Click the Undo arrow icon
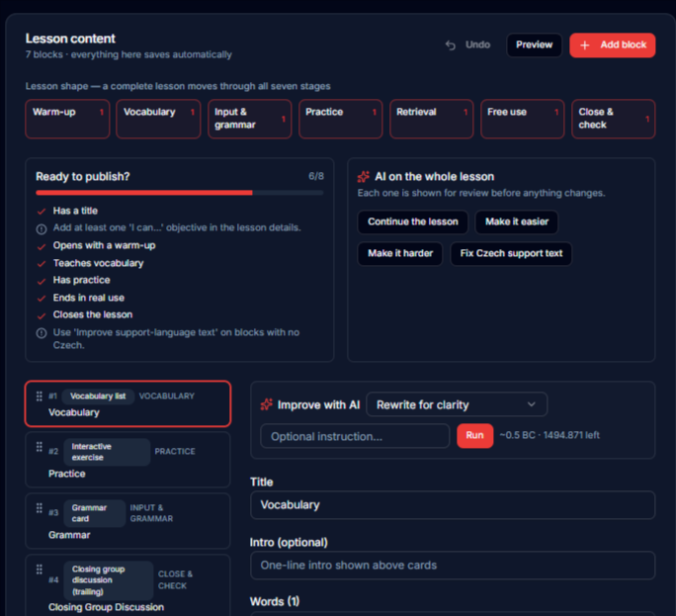This screenshot has width=676, height=616. pos(451,44)
